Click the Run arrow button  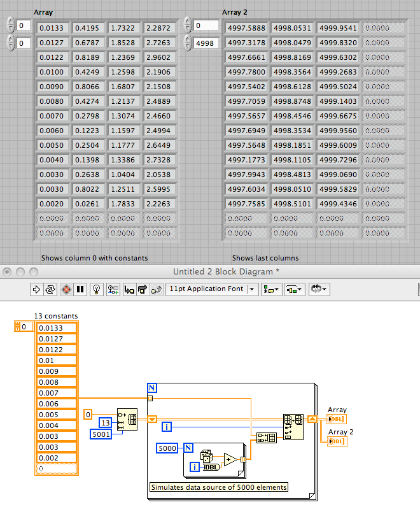[36, 289]
